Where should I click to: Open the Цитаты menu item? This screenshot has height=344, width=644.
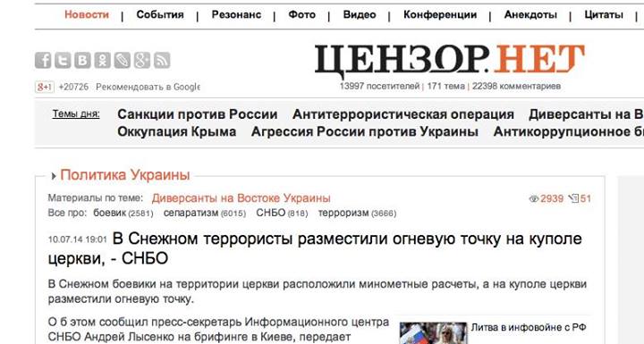[x=604, y=15]
